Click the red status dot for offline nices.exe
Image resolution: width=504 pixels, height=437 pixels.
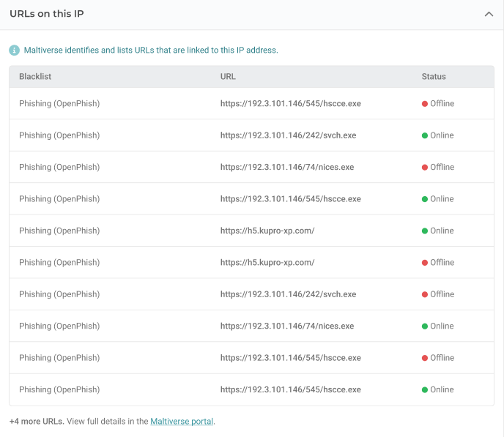425,168
